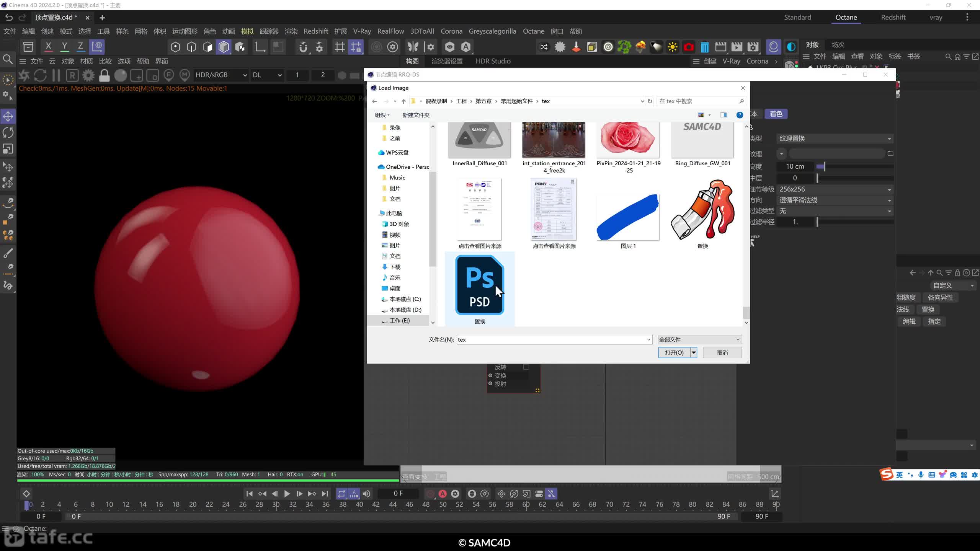The image size is (980, 551).
Task: Switch to the Redshift layout tab
Action: (893, 17)
